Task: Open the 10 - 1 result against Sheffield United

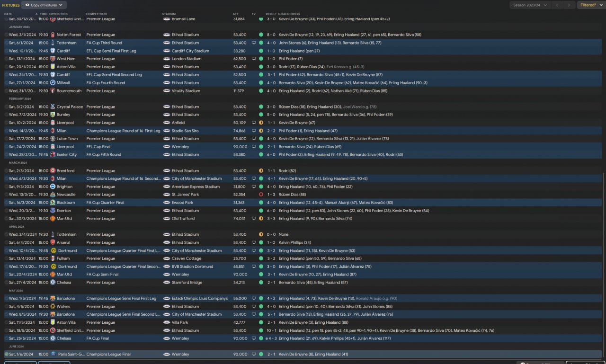Action: point(271,330)
